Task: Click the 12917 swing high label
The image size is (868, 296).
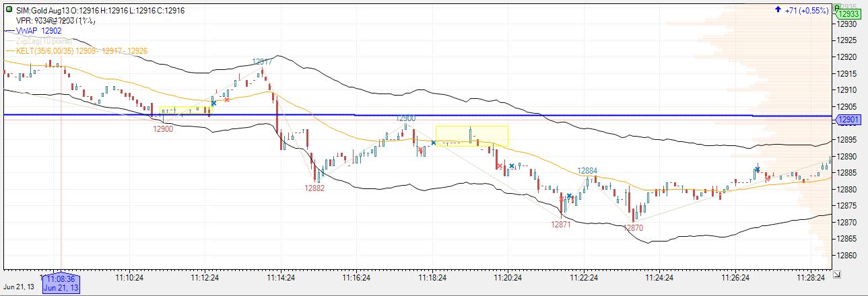Action: [x=263, y=62]
